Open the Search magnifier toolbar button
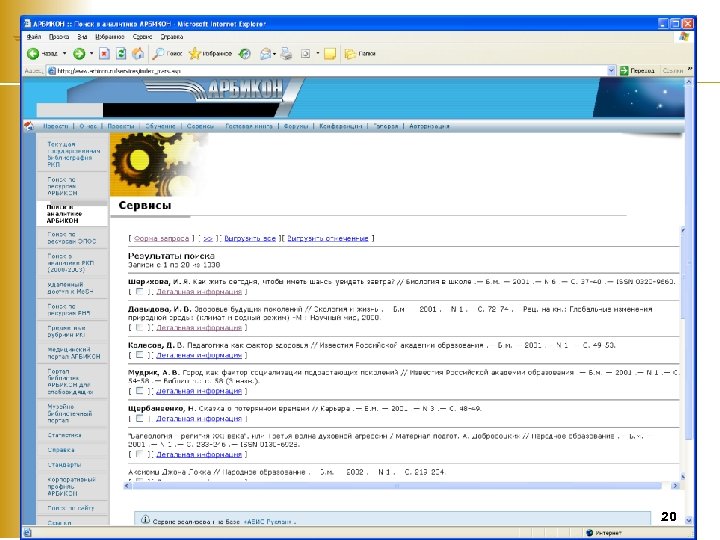The height and width of the screenshot is (540, 720). (x=168, y=54)
